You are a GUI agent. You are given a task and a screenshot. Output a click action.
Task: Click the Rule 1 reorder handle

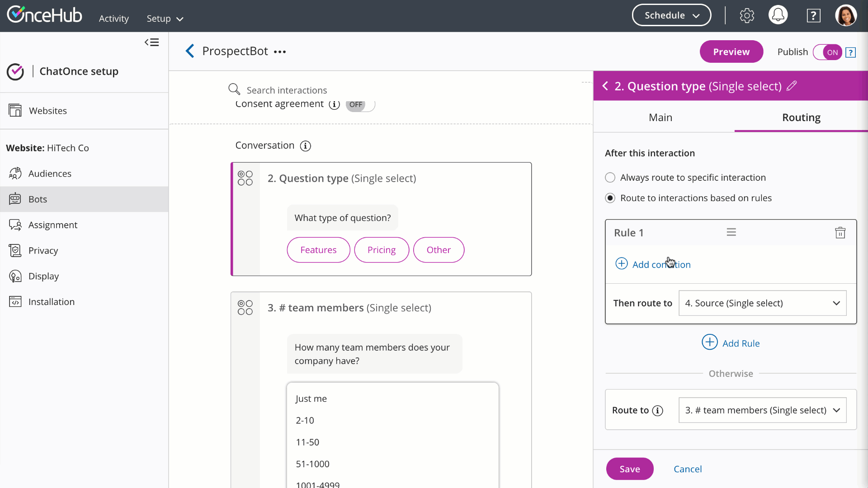731,232
